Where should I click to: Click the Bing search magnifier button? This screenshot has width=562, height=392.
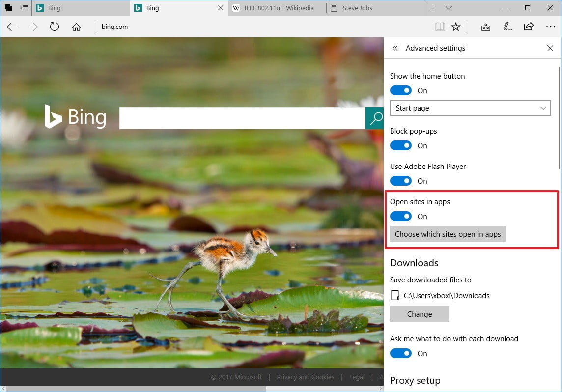pos(375,118)
